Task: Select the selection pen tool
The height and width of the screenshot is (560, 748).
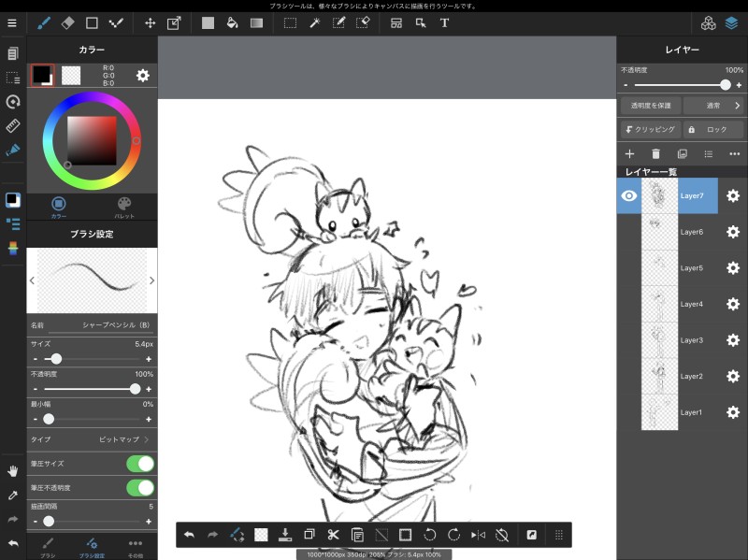Action: pyautogui.click(x=338, y=22)
